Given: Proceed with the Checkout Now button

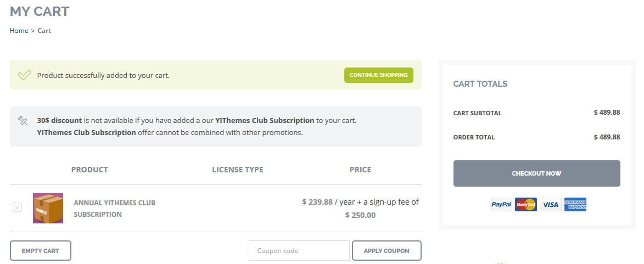Looking at the screenshot, I should (536, 173).
